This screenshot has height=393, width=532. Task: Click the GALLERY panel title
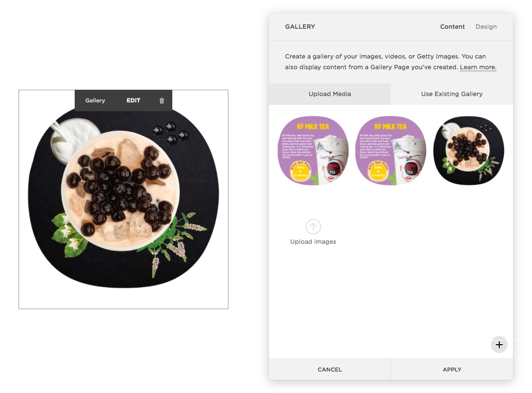click(300, 26)
